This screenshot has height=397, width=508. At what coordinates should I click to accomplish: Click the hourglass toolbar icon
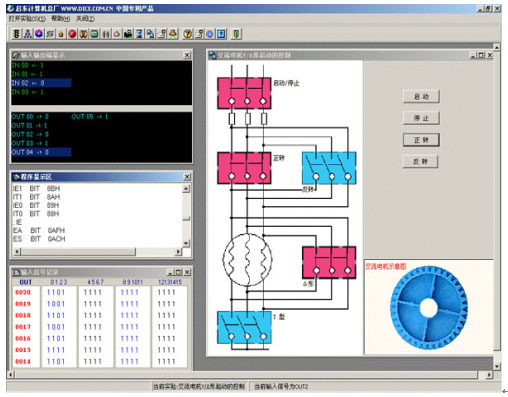[x=139, y=34]
